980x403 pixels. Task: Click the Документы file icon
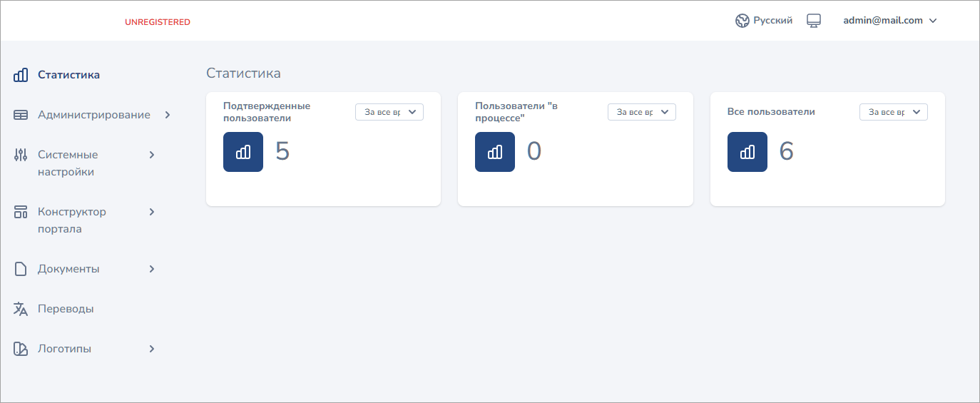21,269
